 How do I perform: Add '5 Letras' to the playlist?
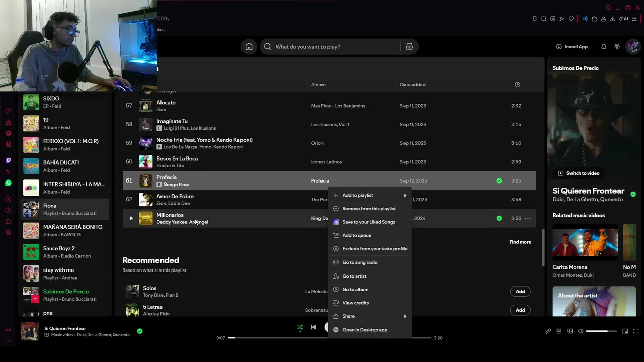[520, 310]
